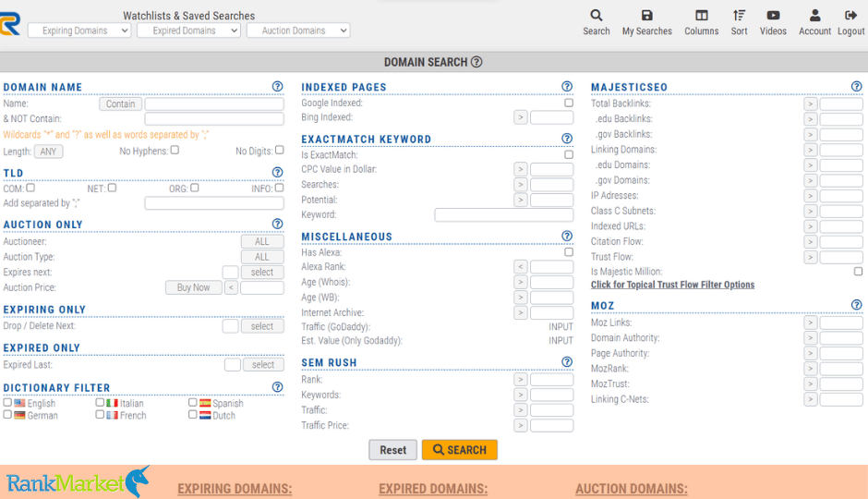The width and height of the screenshot is (868, 499).
Task: Open the Videos icon
Action: coord(773,16)
